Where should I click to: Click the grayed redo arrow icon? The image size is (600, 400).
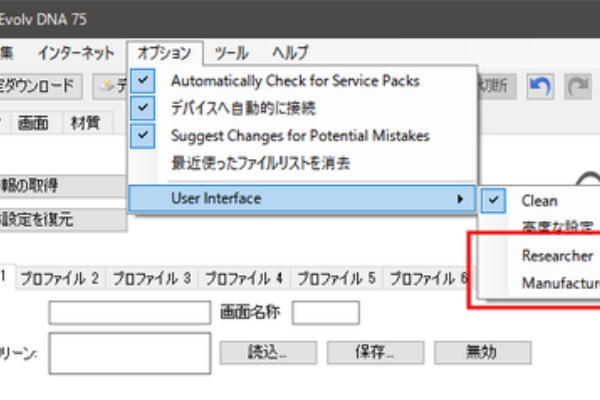click(x=577, y=87)
